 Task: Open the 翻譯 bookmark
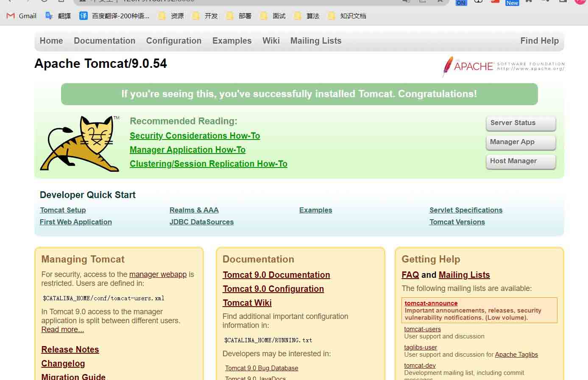point(58,16)
